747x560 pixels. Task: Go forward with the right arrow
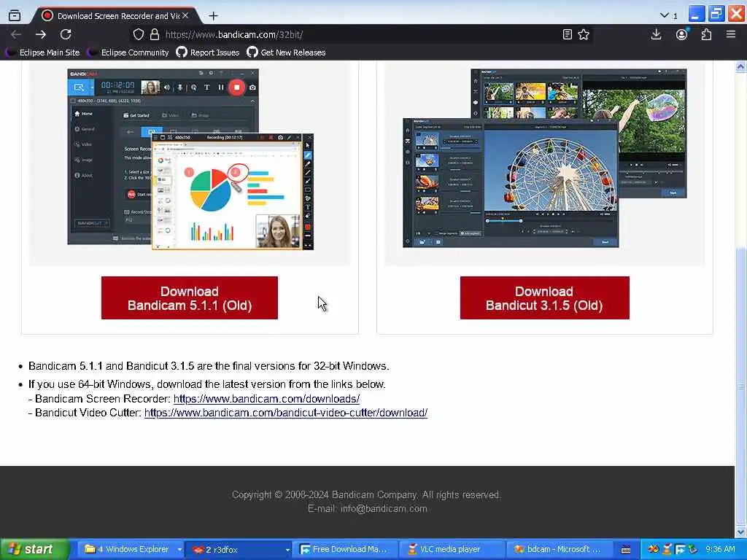(x=41, y=34)
